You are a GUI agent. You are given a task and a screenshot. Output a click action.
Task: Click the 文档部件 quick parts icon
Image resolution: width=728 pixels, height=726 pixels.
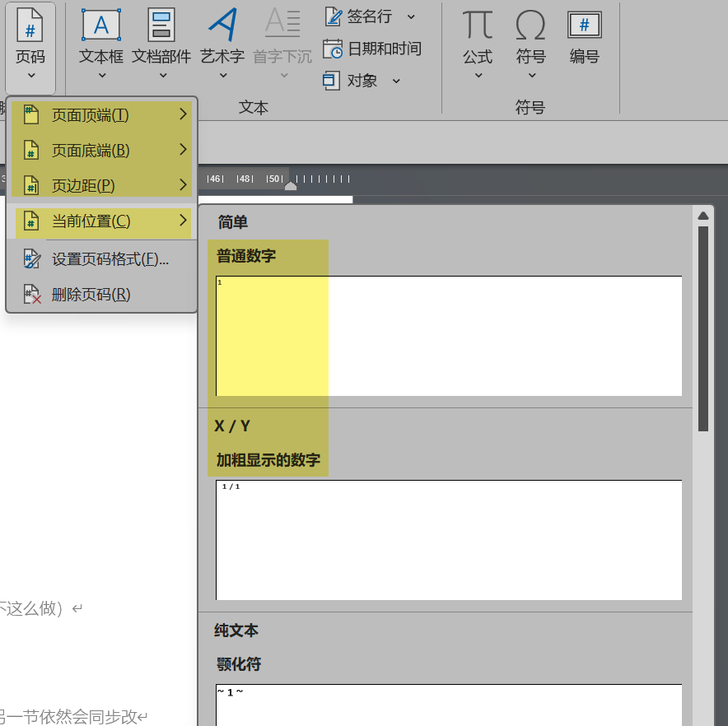[161, 25]
